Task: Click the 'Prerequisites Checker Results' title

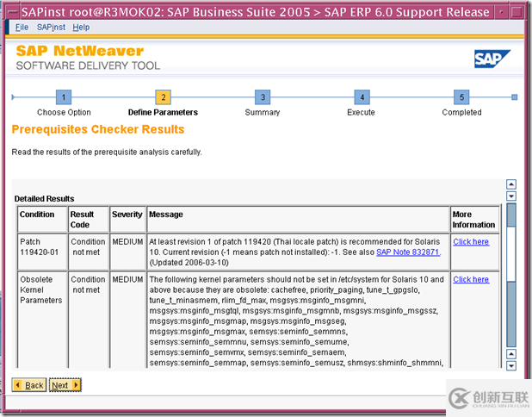Action: (98, 129)
